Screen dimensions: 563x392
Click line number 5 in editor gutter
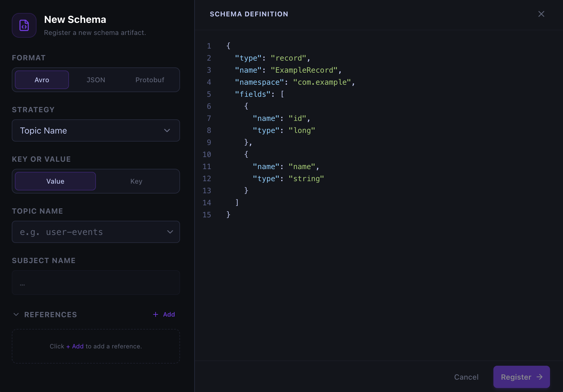coord(209,94)
